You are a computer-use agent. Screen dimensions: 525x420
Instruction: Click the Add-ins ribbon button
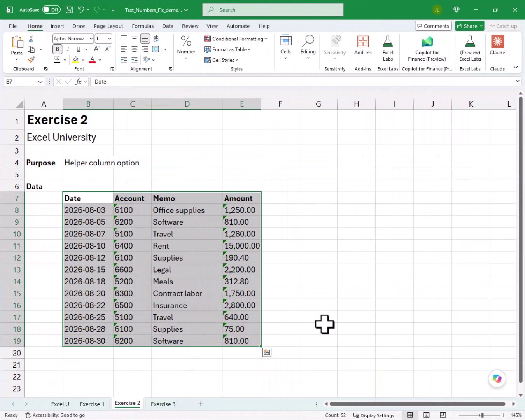coord(363,45)
